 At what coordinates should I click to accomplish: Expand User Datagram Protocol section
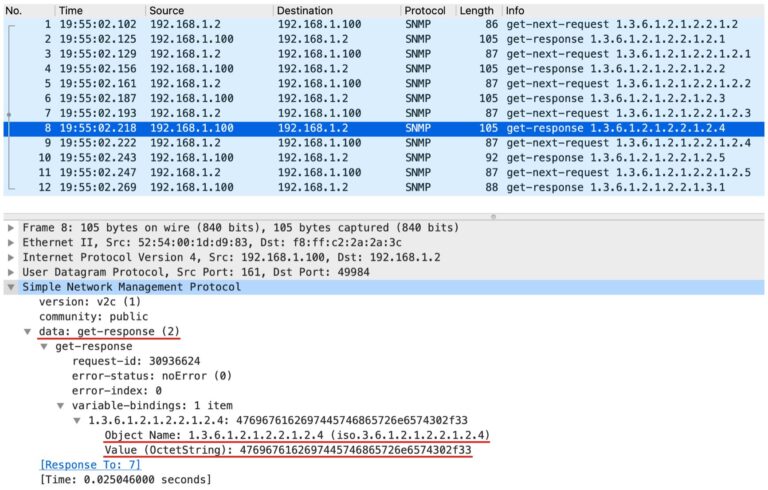[12, 273]
